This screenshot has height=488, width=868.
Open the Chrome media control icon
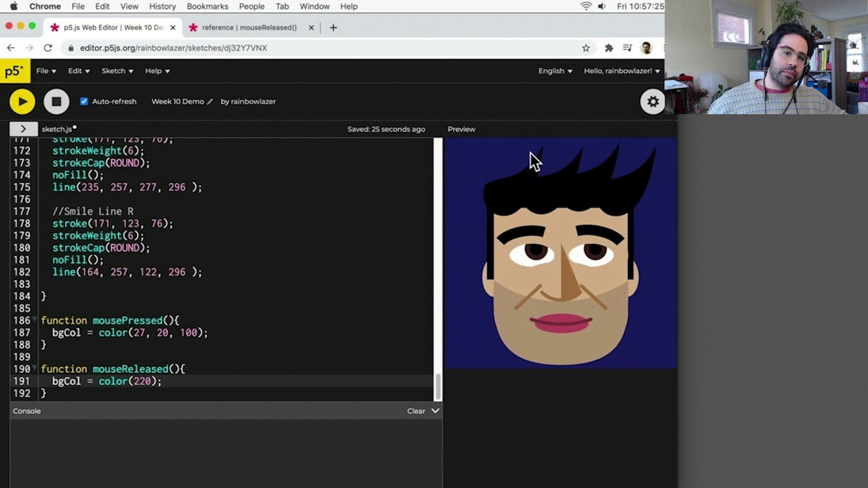[x=627, y=47]
